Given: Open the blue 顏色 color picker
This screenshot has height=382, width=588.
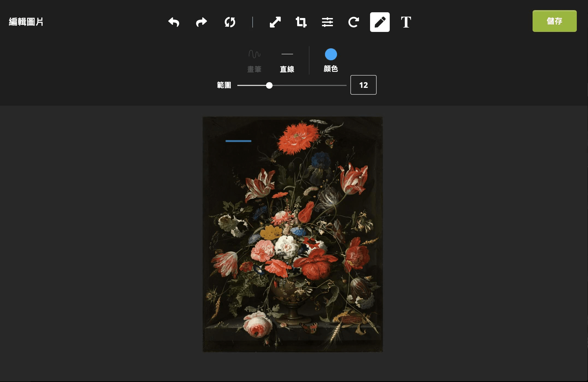Looking at the screenshot, I should pyautogui.click(x=331, y=54).
